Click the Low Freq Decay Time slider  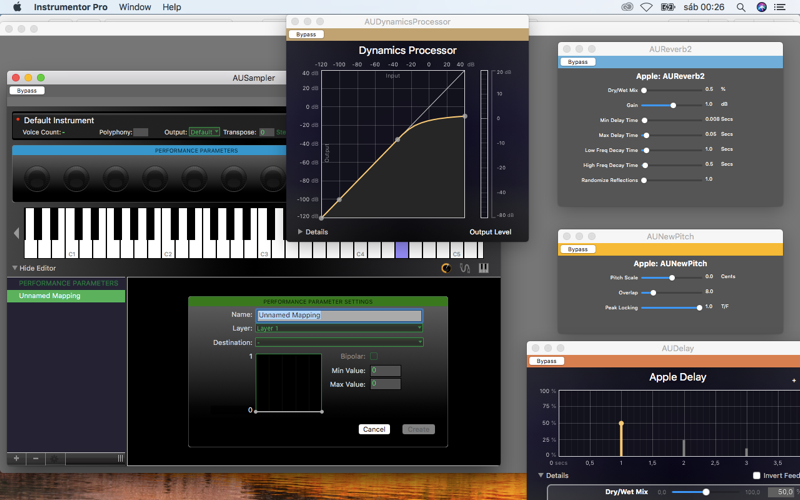[672, 151]
